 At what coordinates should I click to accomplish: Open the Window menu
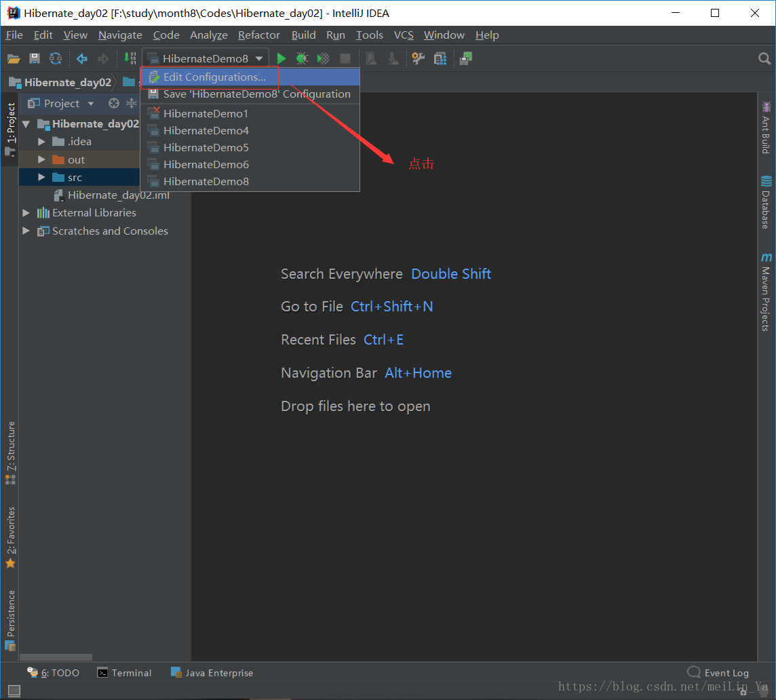pos(444,35)
